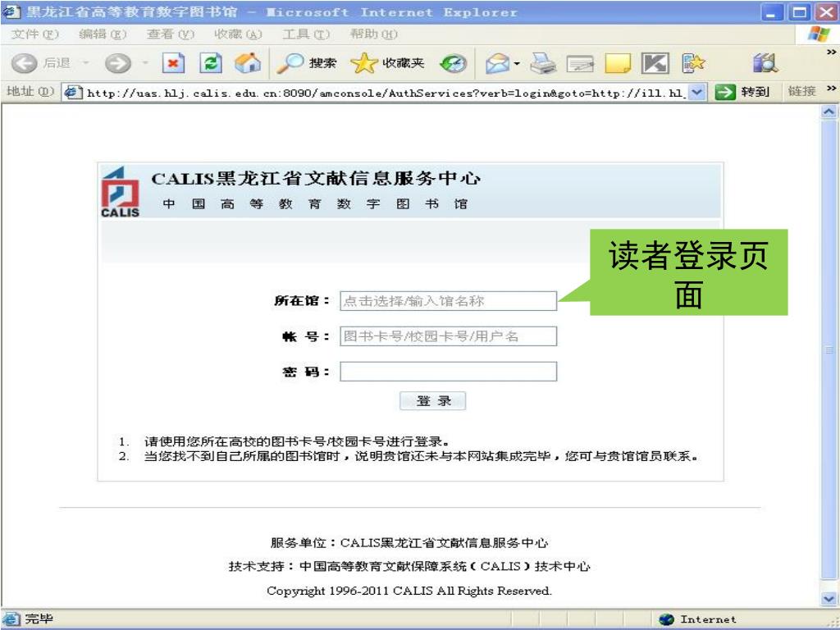The image size is (840, 630).
Task: Click the 帐号 account input field
Action: click(449, 336)
